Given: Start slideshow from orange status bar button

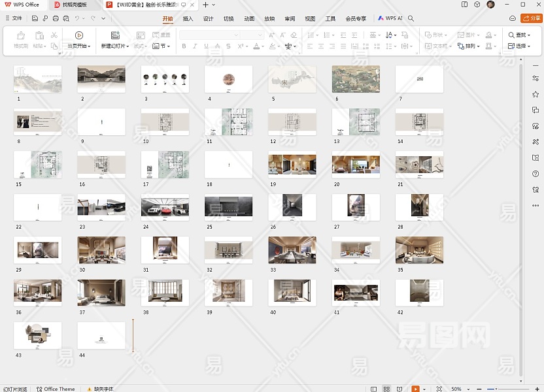Looking at the screenshot, I should (x=415, y=389).
